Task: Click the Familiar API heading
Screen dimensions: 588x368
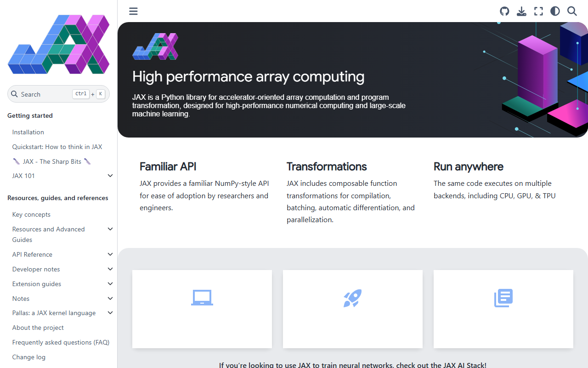Action: click(168, 167)
